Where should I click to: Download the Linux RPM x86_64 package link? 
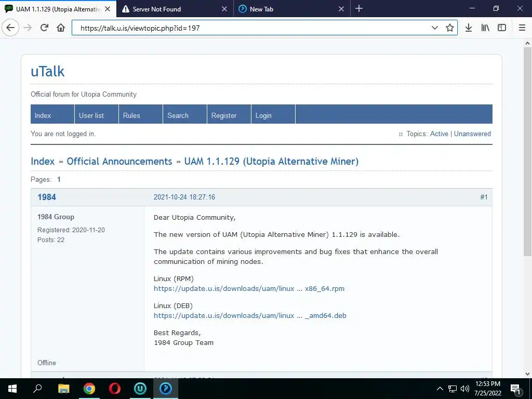coord(249,288)
